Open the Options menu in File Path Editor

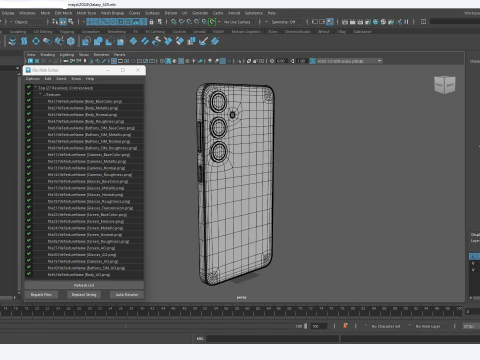point(33,79)
